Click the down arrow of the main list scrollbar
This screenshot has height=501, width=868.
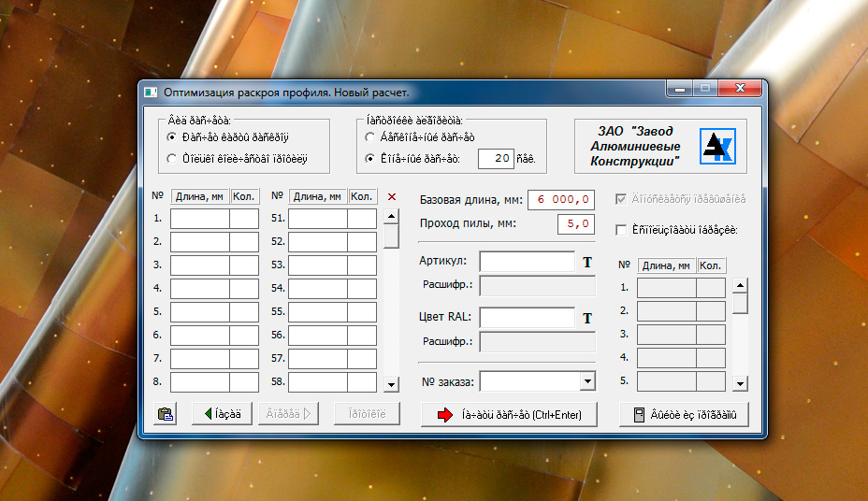tap(391, 384)
